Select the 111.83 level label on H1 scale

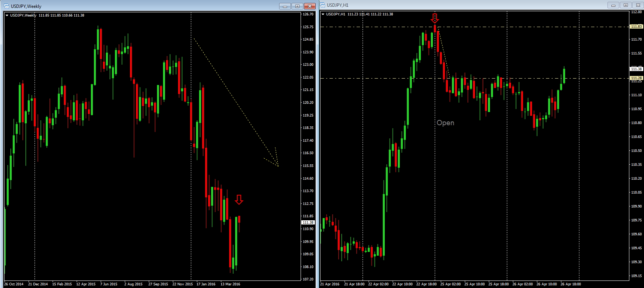pos(636,27)
